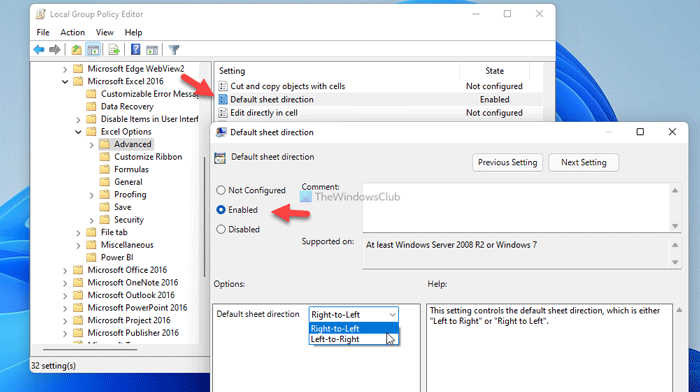The height and width of the screenshot is (392, 700).
Task: Click the Save folder icon
Action: [x=105, y=207]
